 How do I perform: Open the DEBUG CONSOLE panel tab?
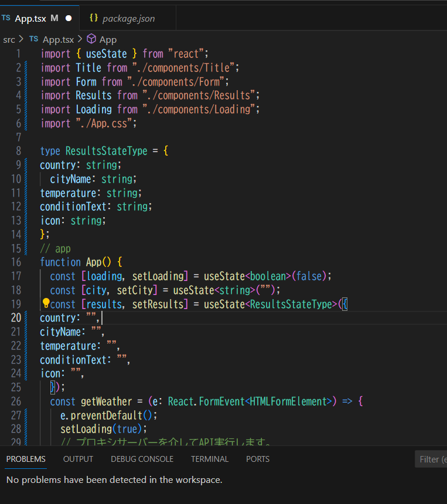(142, 459)
